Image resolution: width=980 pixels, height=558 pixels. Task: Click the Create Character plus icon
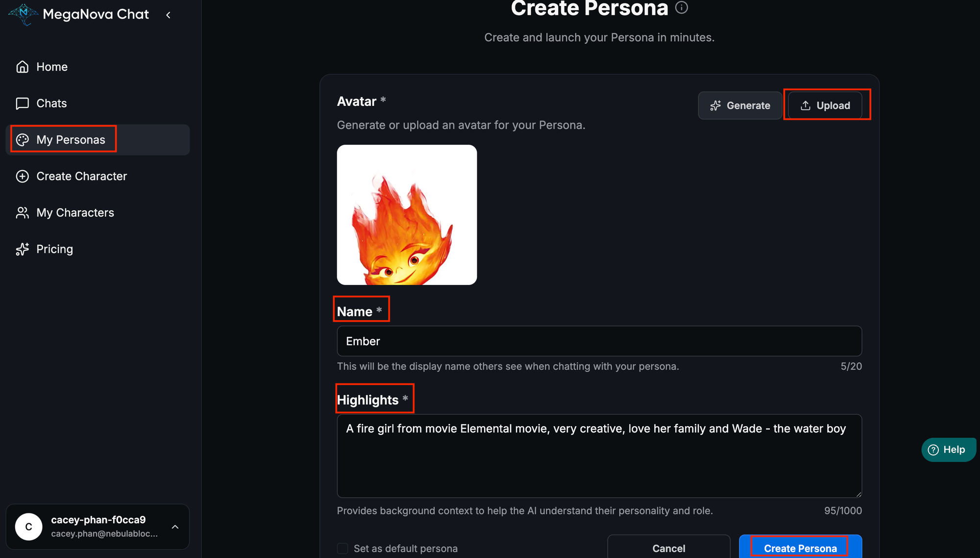click(23, 177)
